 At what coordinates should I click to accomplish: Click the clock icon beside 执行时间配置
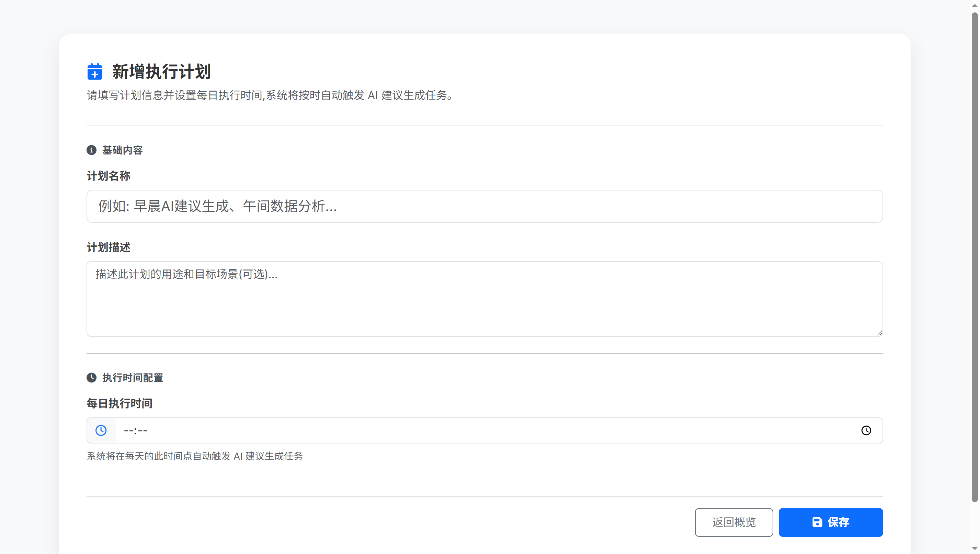92,378
